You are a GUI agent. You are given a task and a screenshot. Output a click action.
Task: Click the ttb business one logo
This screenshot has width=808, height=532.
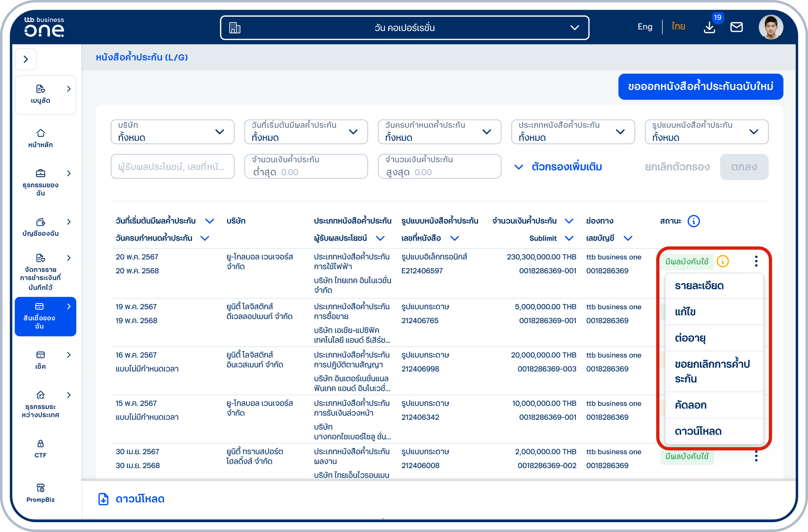pyautogui.click(x=44, y=27)
